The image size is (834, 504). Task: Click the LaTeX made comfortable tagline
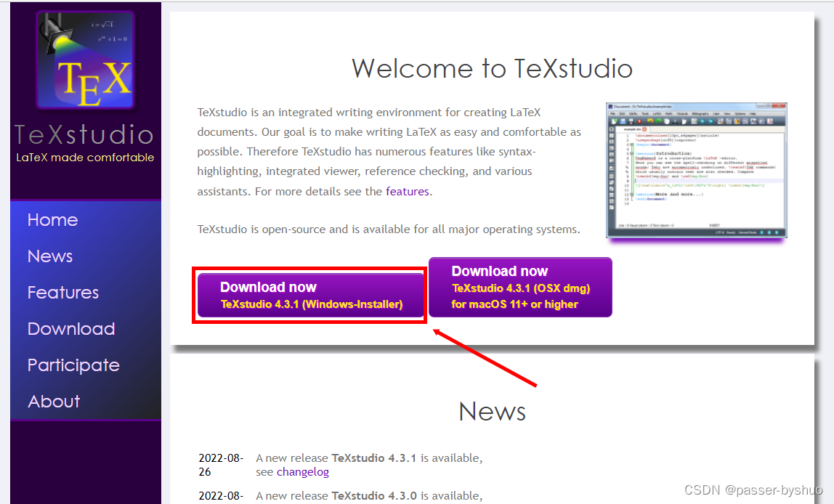click(x=85, y=158)
